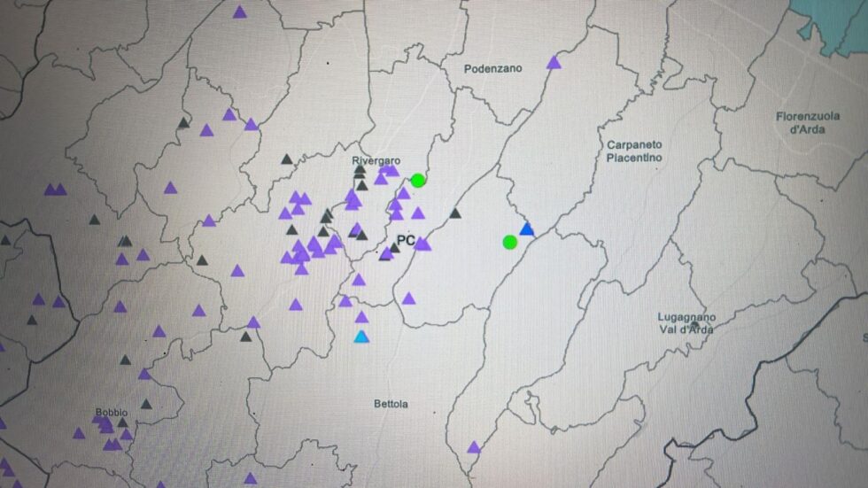The width and height of the screenshot is (868, 488).
Task: Click the purple triangle at top edge of map
Action: (x=239, y=12)
